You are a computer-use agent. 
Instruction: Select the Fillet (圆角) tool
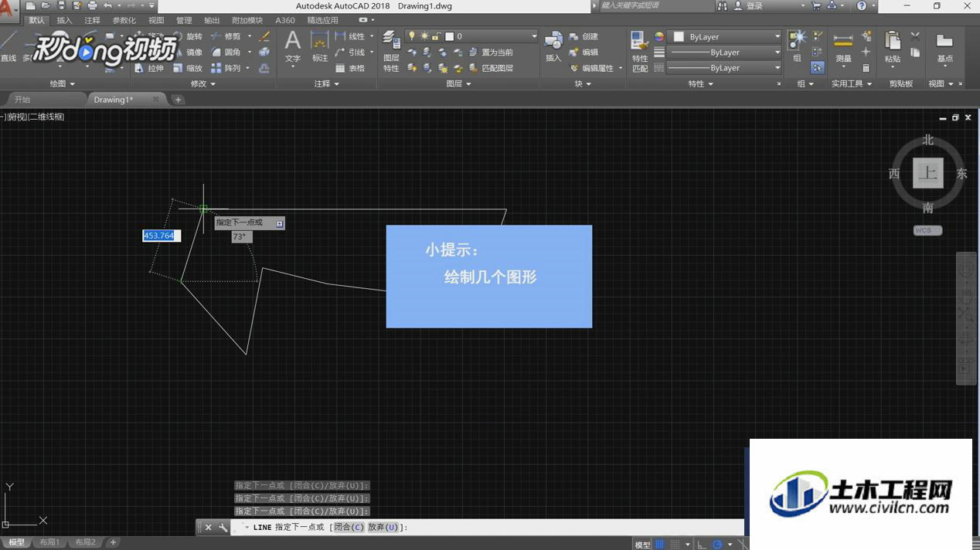[x=226, y=53]
